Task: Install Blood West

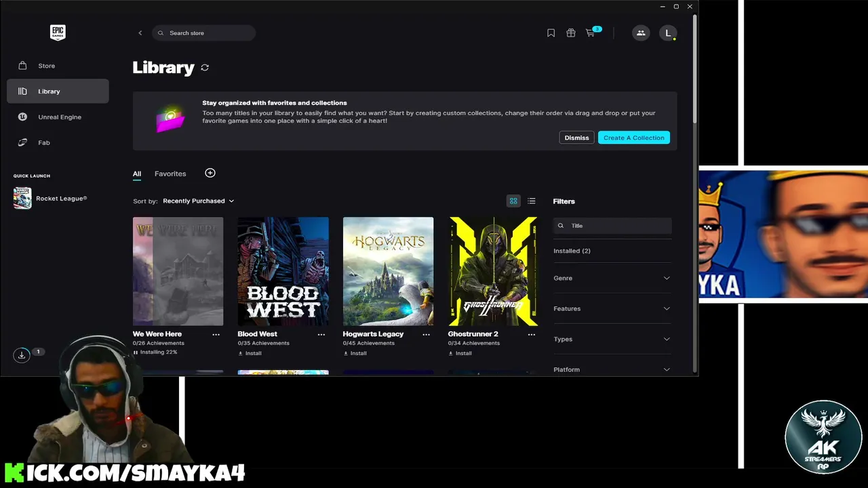Action: click(250, 353)
